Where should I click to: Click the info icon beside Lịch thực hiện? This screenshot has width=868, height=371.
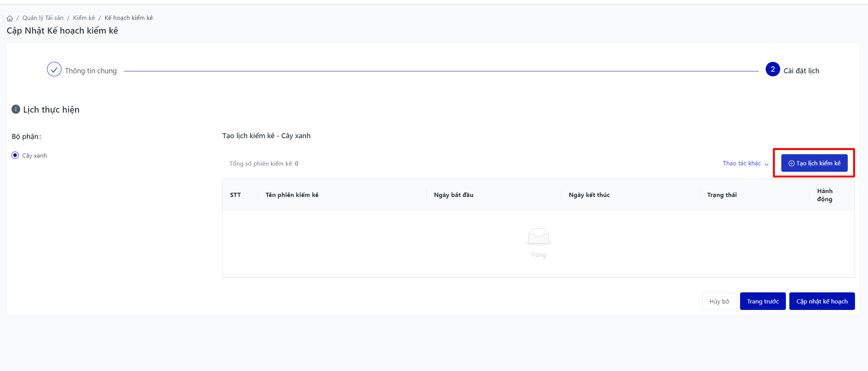16,110
